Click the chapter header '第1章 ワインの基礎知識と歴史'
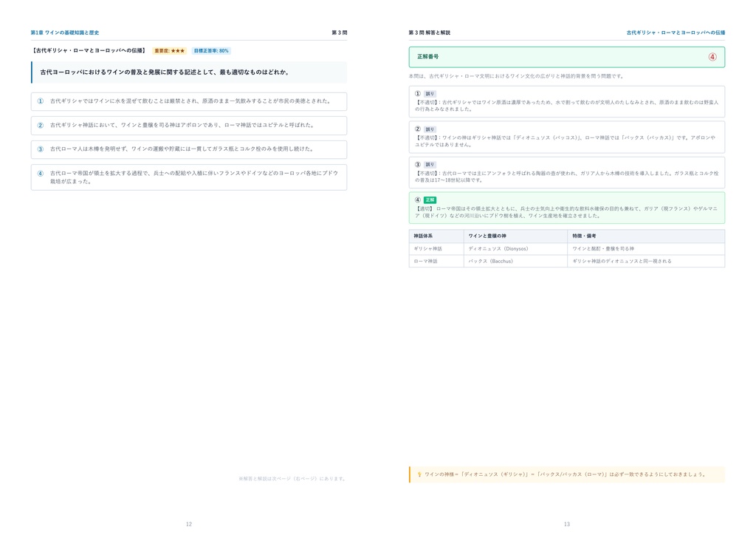Image resolution: width=756 pixels, height=535 pixels. coord(65,33)
